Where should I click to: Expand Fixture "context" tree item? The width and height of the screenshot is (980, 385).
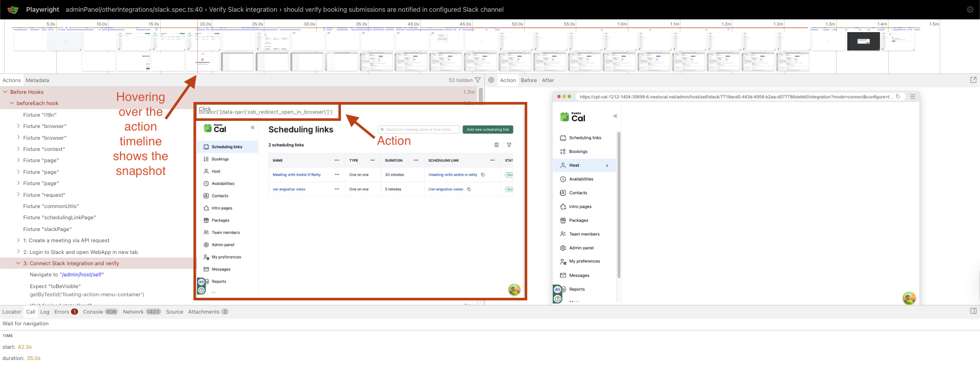19,149
